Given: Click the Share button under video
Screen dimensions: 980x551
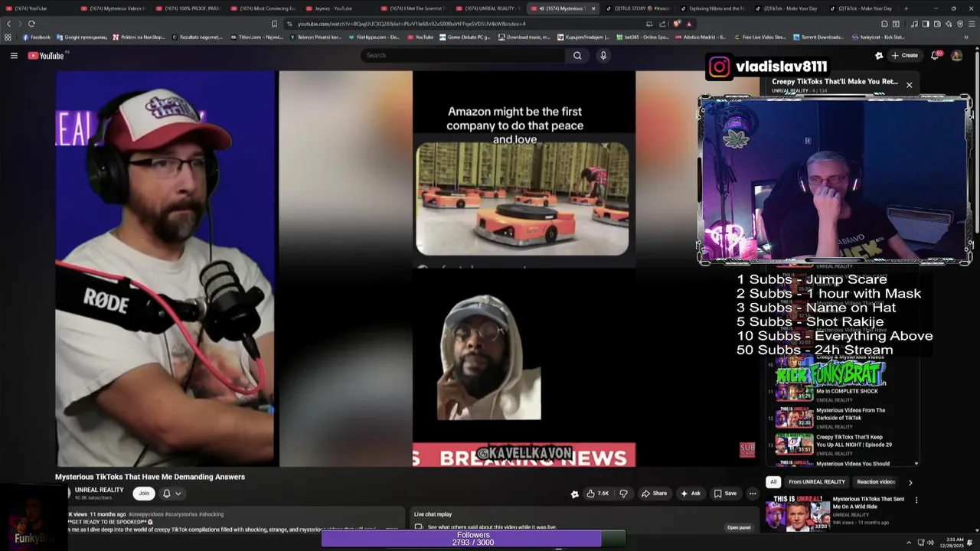Looking at the screenshot, I should (x=654, y=494).
